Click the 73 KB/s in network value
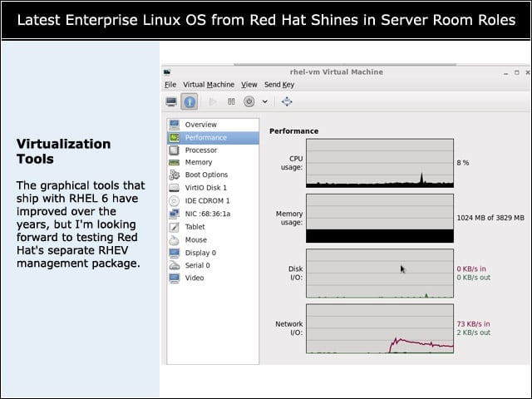Image resolution: width=532 pixels, height=399 pixels. tap(473, 324)
